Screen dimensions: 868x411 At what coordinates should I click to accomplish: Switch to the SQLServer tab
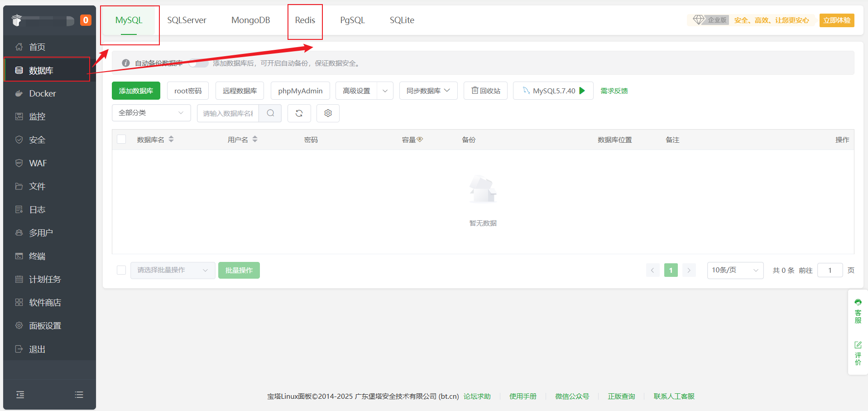[x=187, y=20]
